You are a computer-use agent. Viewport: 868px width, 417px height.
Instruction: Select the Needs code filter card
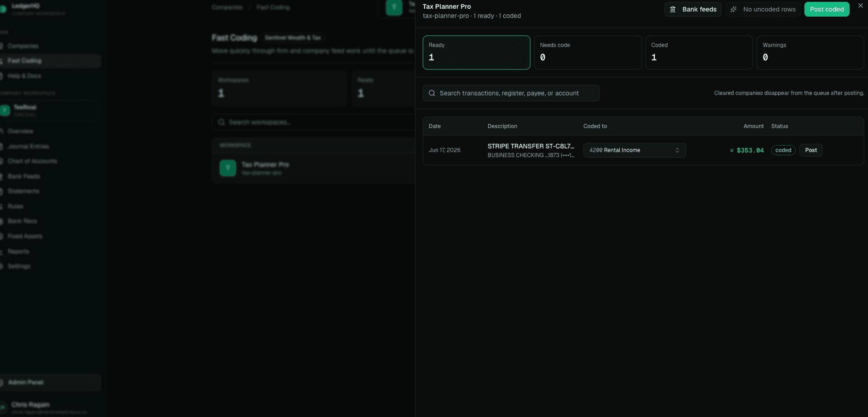(x=588, y=53)
